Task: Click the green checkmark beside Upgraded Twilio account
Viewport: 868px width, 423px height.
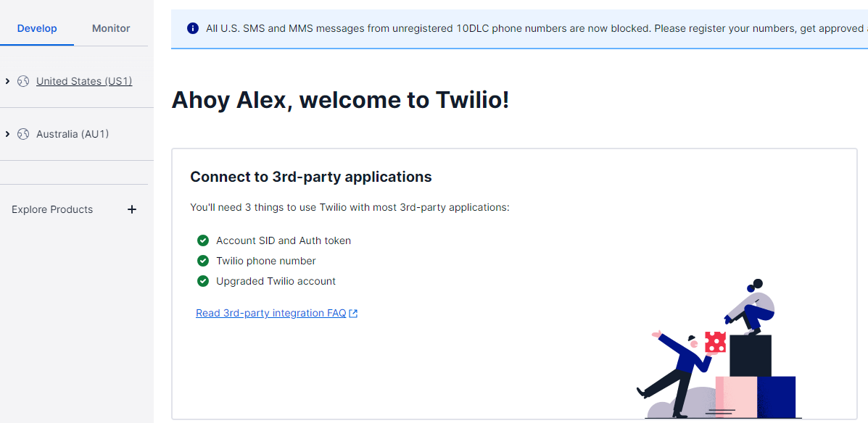Action: 202,281
